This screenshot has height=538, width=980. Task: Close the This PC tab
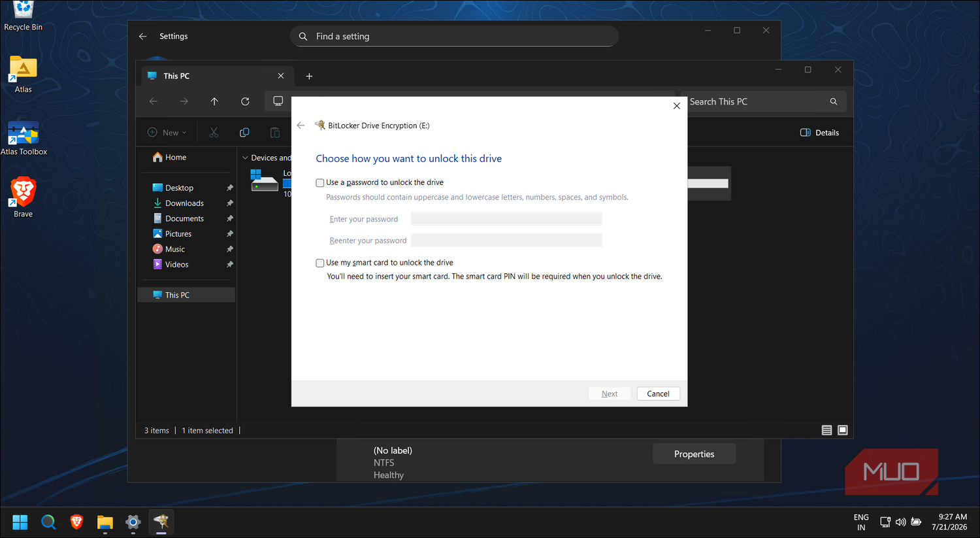(x=281, y=76)
